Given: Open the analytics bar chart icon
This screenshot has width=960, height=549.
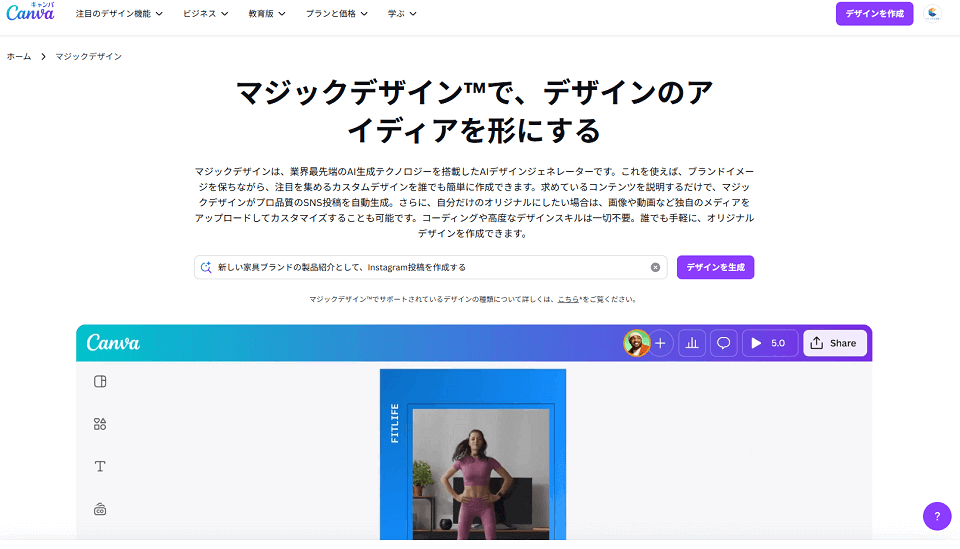Looking at the screenshot, I should (692, 343).
